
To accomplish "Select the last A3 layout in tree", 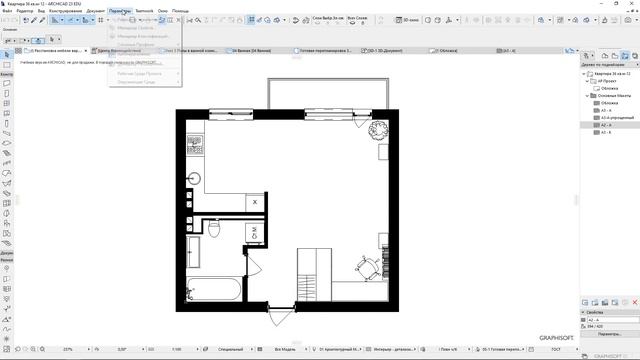I will [x=606, y=133].
